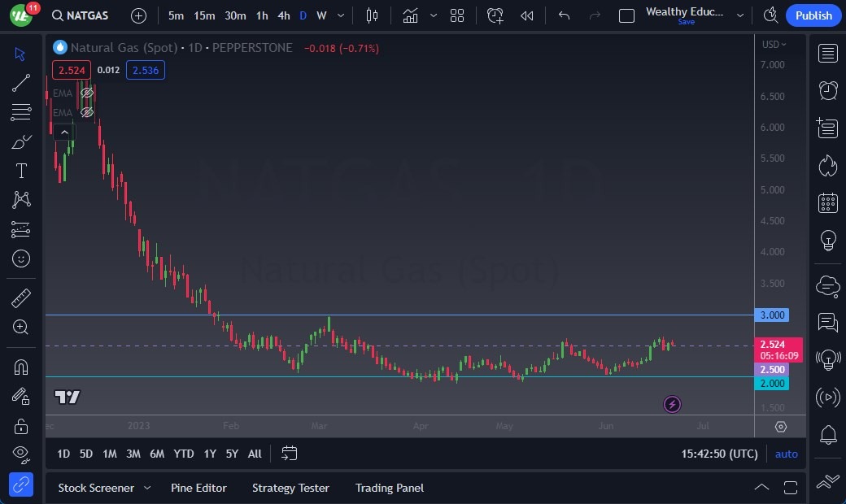Open the layout grid selector
Screen dimensions: 846x504
tap(457, 15)
